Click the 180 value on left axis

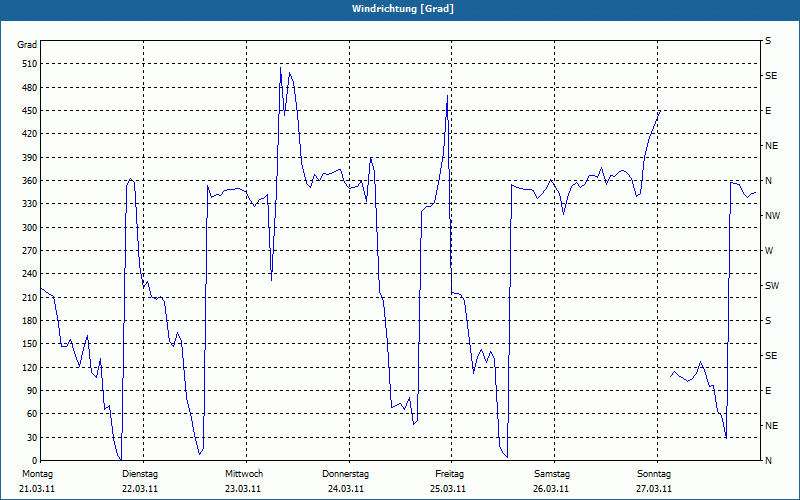[30, 320]
